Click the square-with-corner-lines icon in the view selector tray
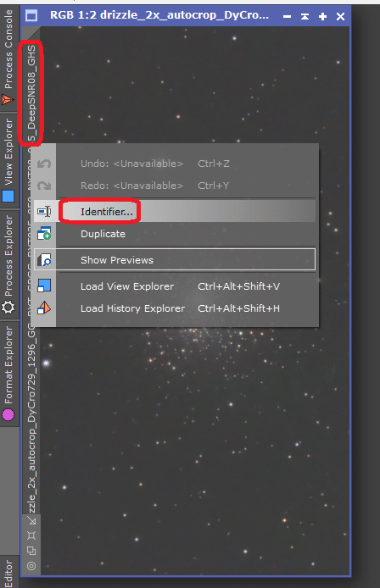 [x=31, y=535]
